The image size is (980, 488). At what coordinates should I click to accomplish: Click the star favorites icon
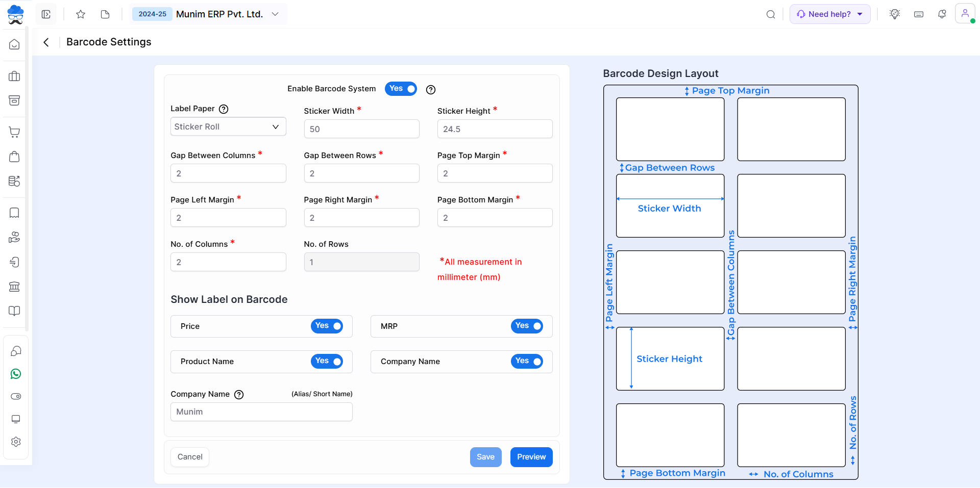point(81,14)
